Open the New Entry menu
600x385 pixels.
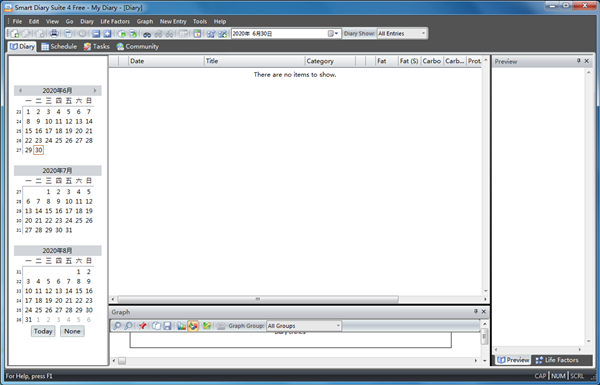(x=173, y=21)
